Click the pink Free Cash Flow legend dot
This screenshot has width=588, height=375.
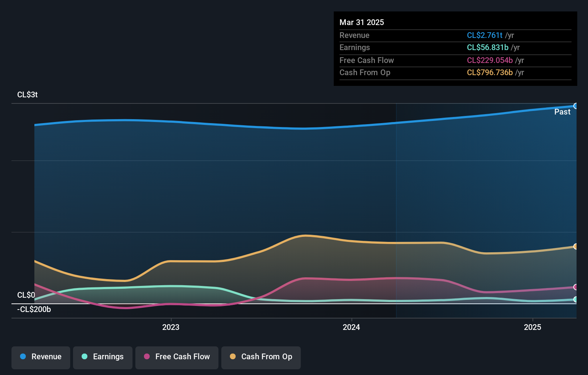(x=146, y=357)
